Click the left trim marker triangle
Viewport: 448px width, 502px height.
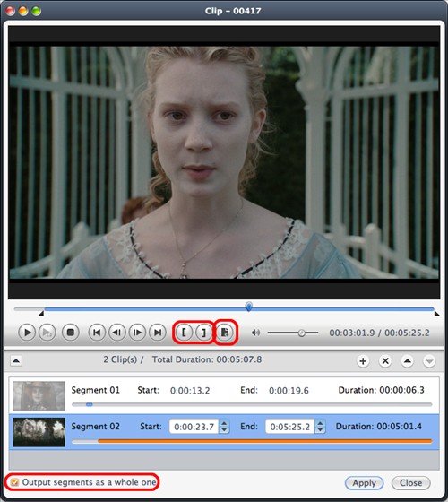pyautogui.click(x=41, y=314)
